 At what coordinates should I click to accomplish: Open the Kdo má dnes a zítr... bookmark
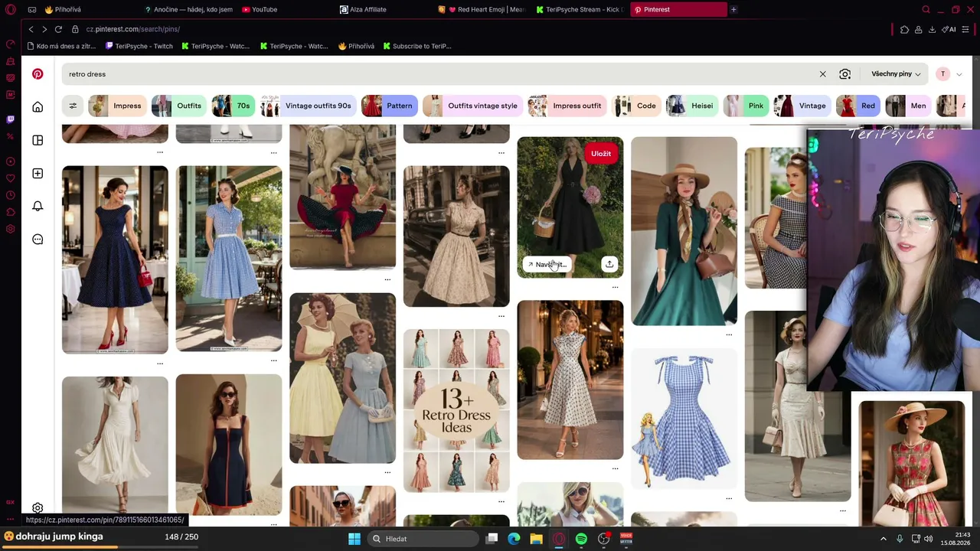point(60,46)
